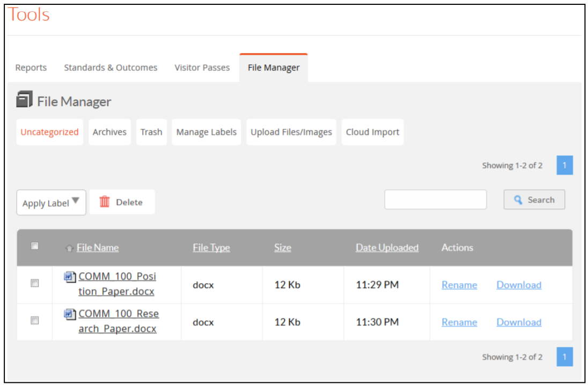Viewport: 588px width, 385px height.
Task: Click Word document icon for Position Paper
Action: 70,277
